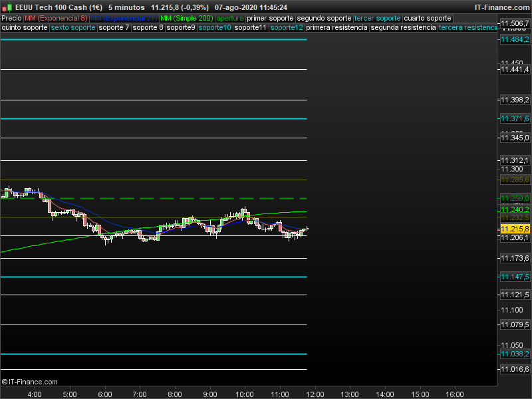
Task: Select the soporte 7 label
Action: 114,28
